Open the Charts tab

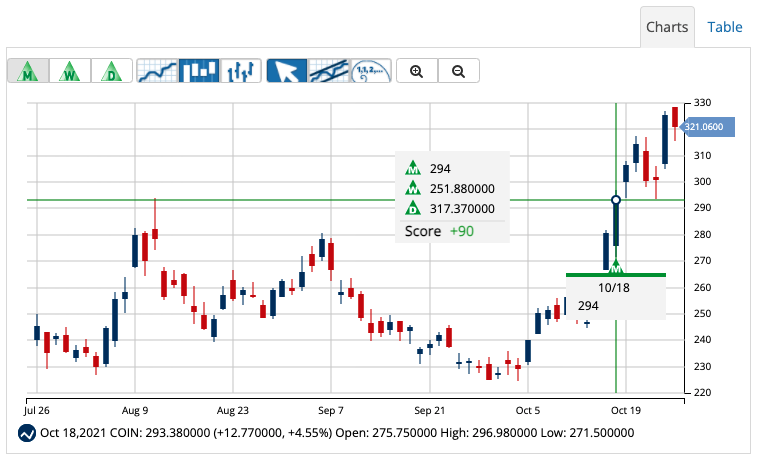(x=667, y=27)
